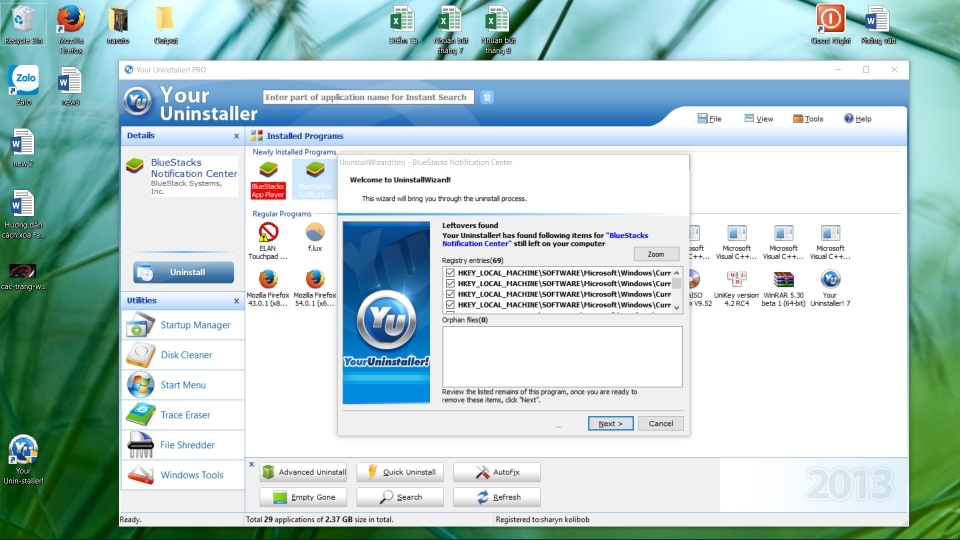The image size is (960, 540).
Task: Click the Registered to status text
Action: coord(542,519)
